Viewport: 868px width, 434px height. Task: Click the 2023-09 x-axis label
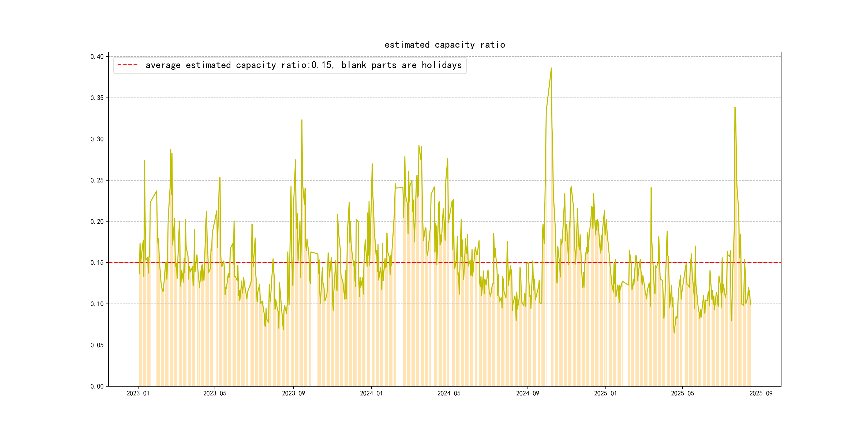coord(293,393)
